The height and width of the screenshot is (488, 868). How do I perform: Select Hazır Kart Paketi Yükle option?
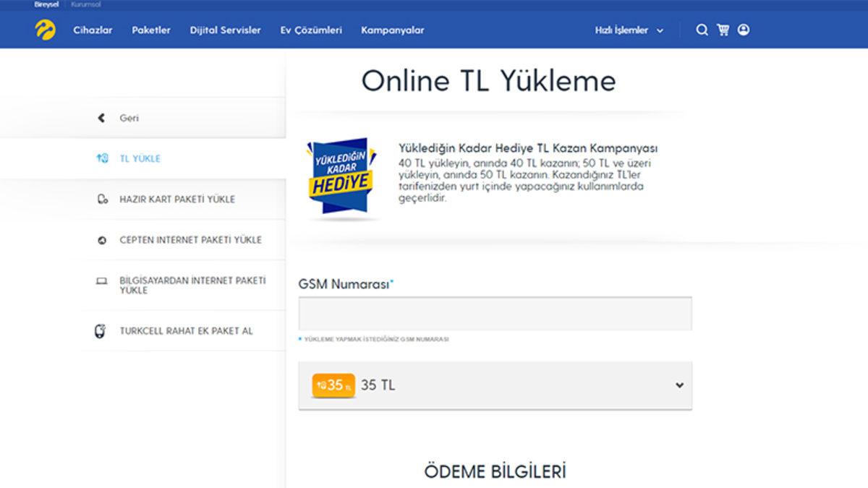pyautogui.click(x=178, y=199)
